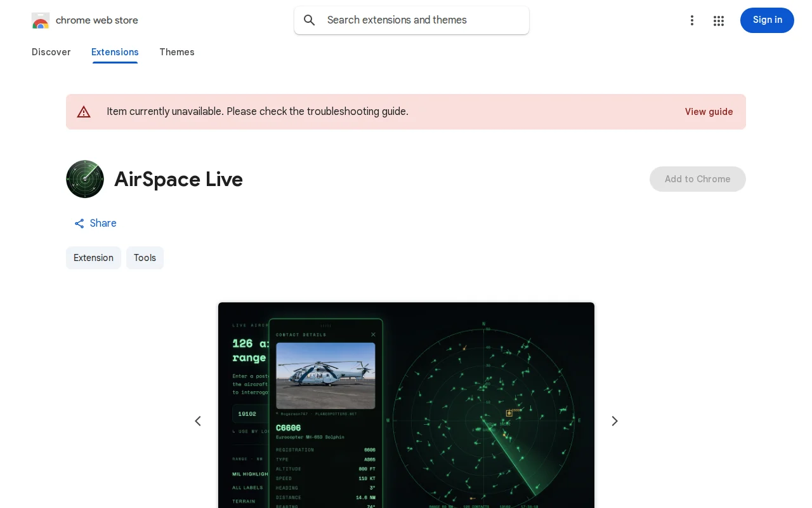
Task: Go to the Discover tab
Action: click(51, 52)
